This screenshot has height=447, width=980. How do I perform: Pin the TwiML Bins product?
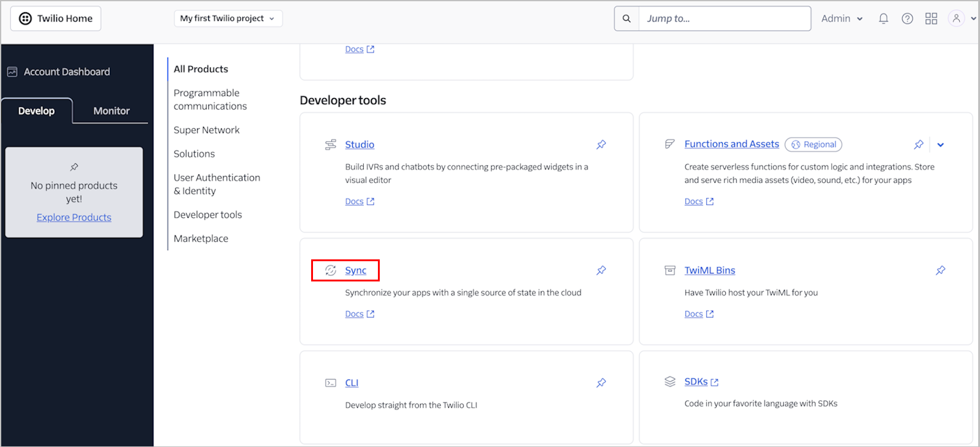pyautogui.click(x=941, y=270)
